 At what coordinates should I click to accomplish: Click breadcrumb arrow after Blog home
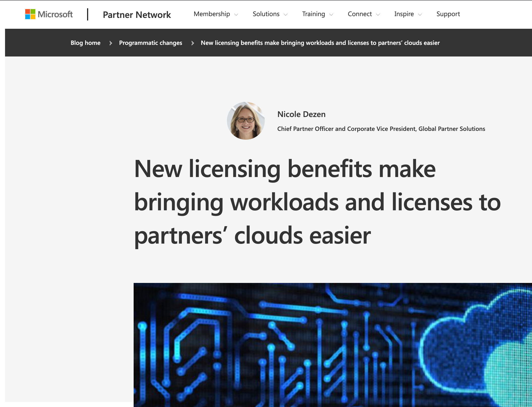click(111, 43)
